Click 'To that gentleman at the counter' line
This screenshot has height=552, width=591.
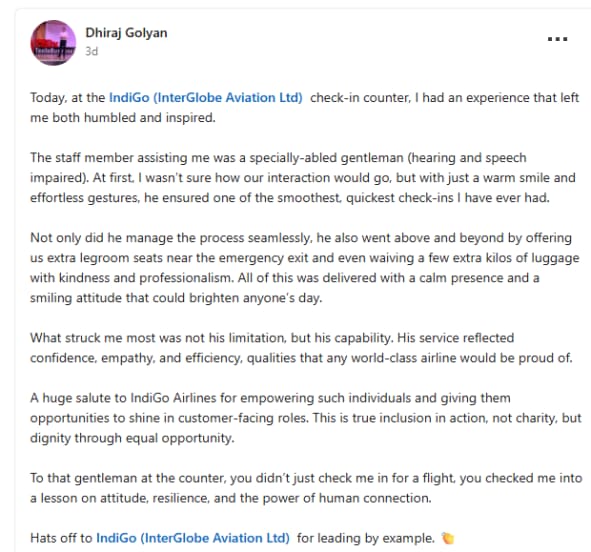click(x=306, y=478)
